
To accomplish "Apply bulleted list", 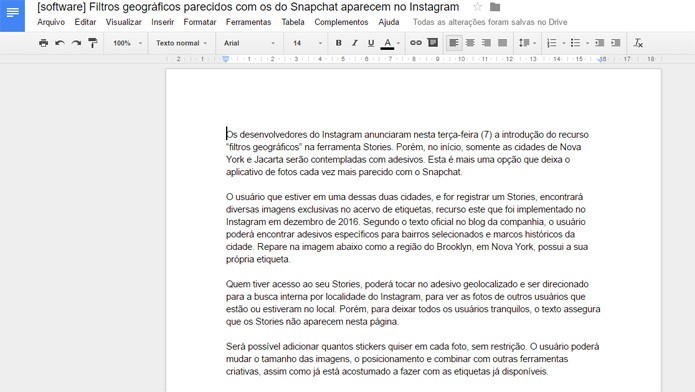I will click(x=575, y=43).
